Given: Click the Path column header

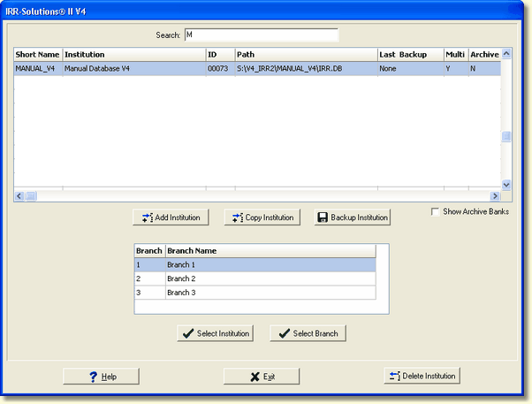Looking at the screenshot, I should coord(305,55).
